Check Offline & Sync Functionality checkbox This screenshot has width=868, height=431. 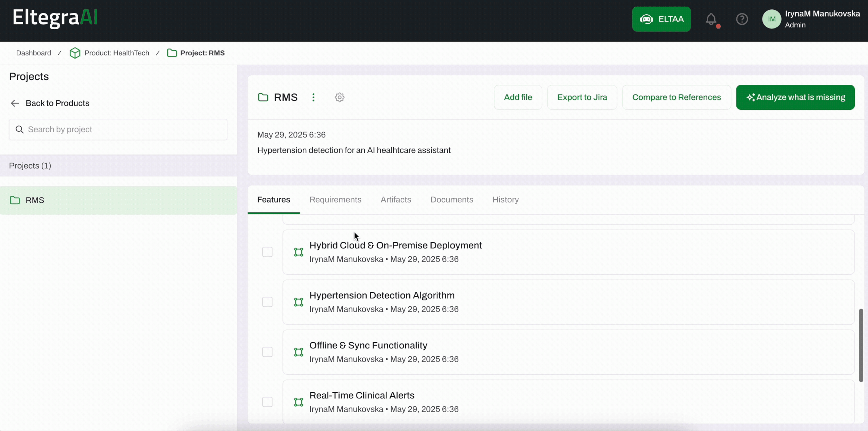coord(267,352)
